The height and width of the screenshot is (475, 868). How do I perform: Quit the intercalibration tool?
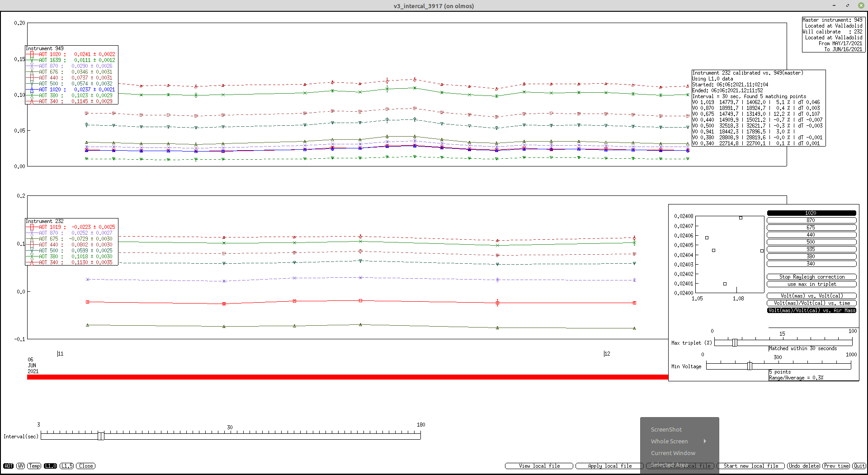[859, 466]
